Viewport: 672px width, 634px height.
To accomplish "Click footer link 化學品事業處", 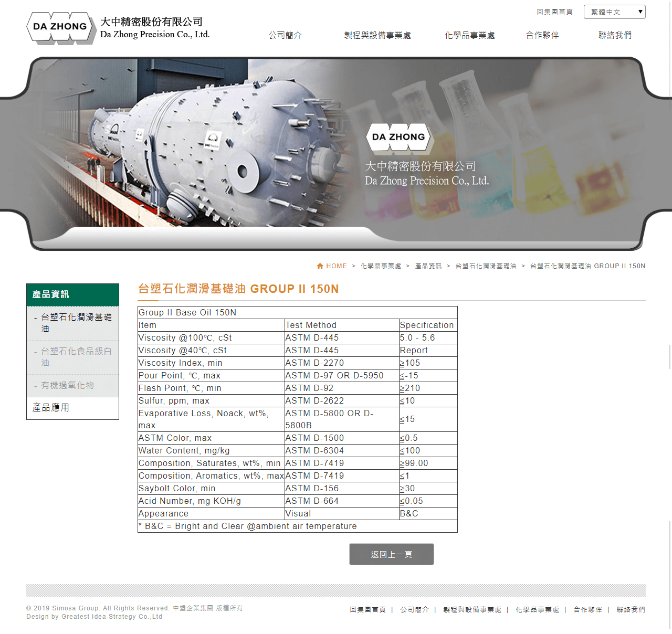I will pyautogui.click(x=538, y=609).
